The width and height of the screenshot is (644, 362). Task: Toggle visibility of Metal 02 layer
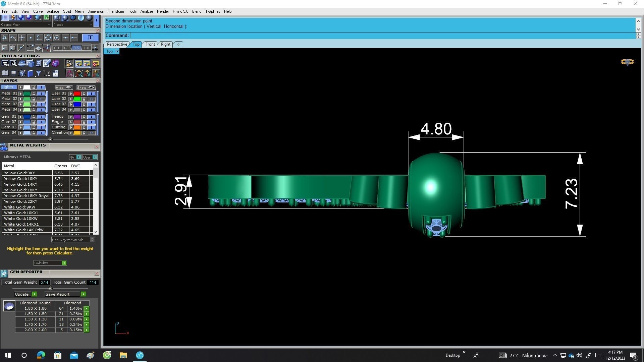coord(41,99)
